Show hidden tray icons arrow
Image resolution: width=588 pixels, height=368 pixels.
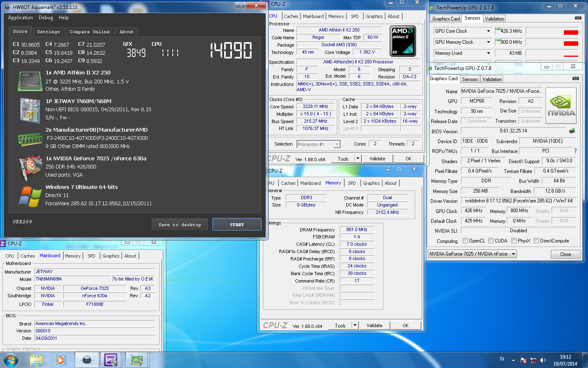coord(513,360)
